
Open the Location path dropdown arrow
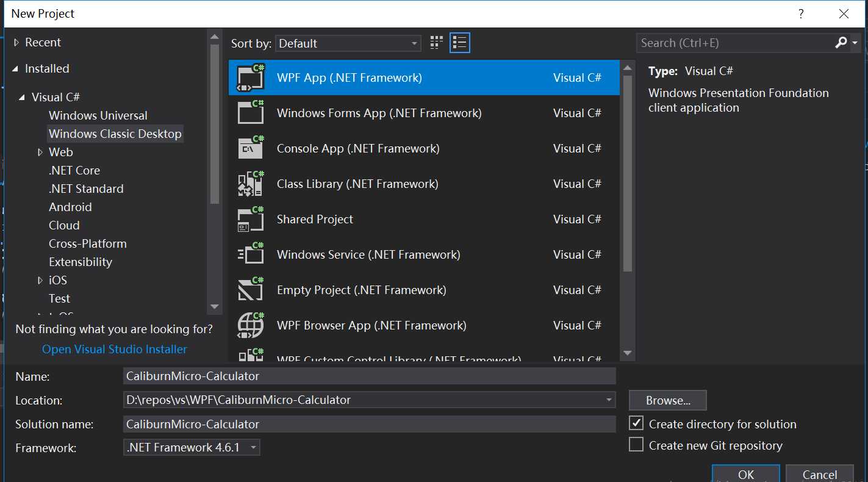(609, 400)
